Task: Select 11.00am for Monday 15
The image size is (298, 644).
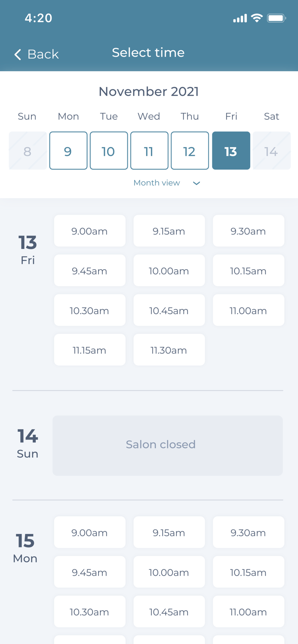Action: click(249, 611)
